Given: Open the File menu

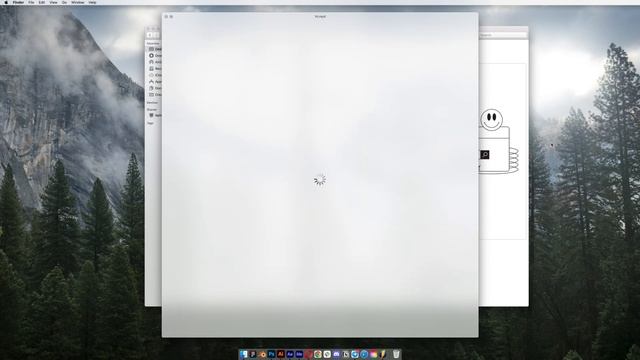Looking at the screenshot, I should click(x=31, y=2).
